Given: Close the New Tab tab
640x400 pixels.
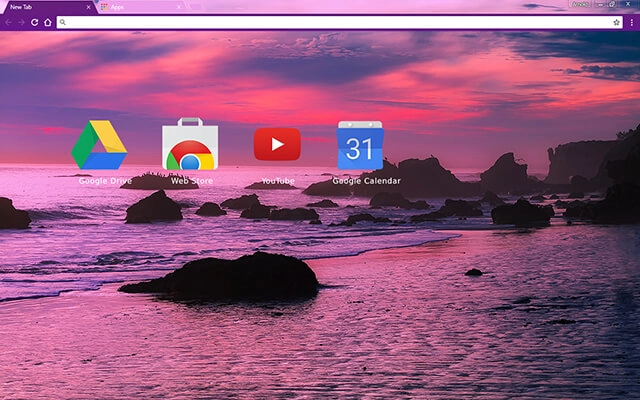Looking at the screenshot, I should 89,7.
